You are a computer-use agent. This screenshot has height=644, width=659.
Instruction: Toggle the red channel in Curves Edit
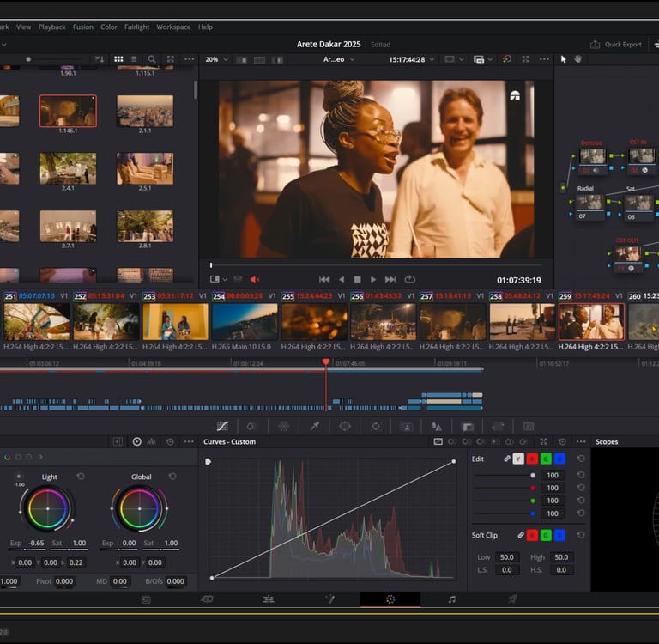coord(531,459)
